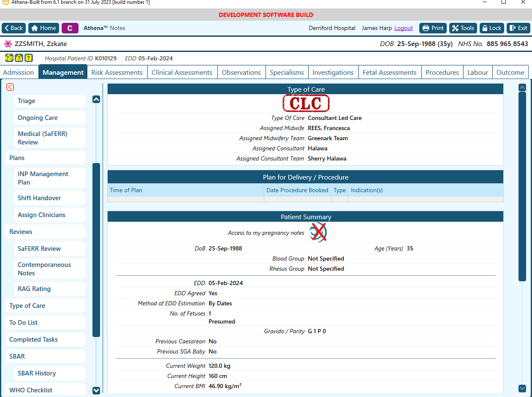532x397 pixels.
Task: Click sidebar scroll-up chevron button
Action: [96, 99]
